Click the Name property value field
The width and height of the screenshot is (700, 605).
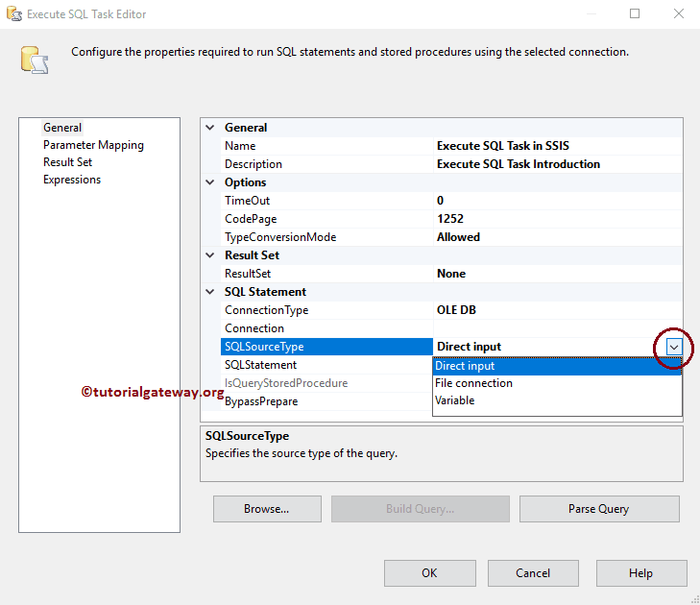(557, 146)
